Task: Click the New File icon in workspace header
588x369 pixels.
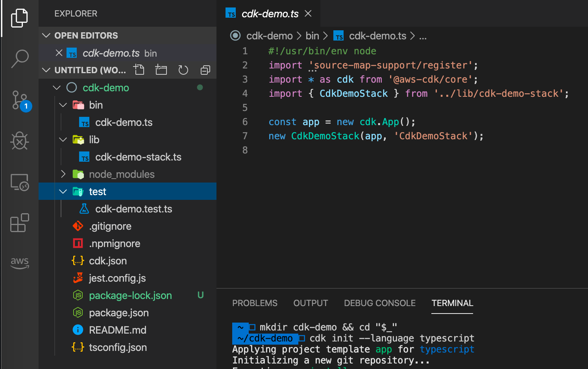Action: (139, 70)
